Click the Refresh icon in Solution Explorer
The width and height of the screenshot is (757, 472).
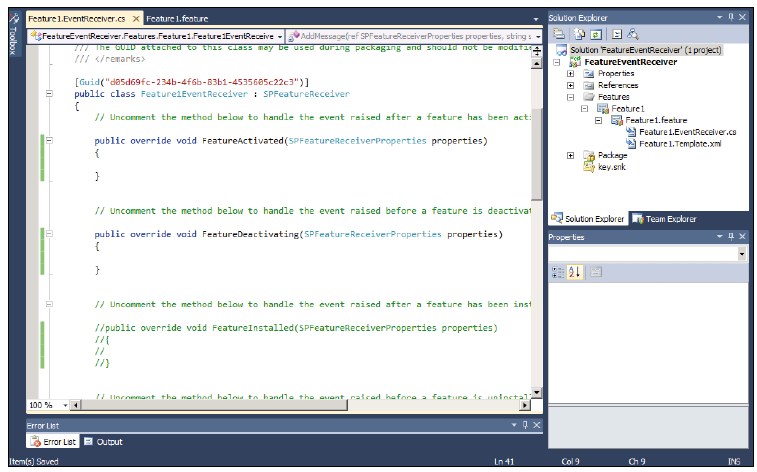coord(596,34)
